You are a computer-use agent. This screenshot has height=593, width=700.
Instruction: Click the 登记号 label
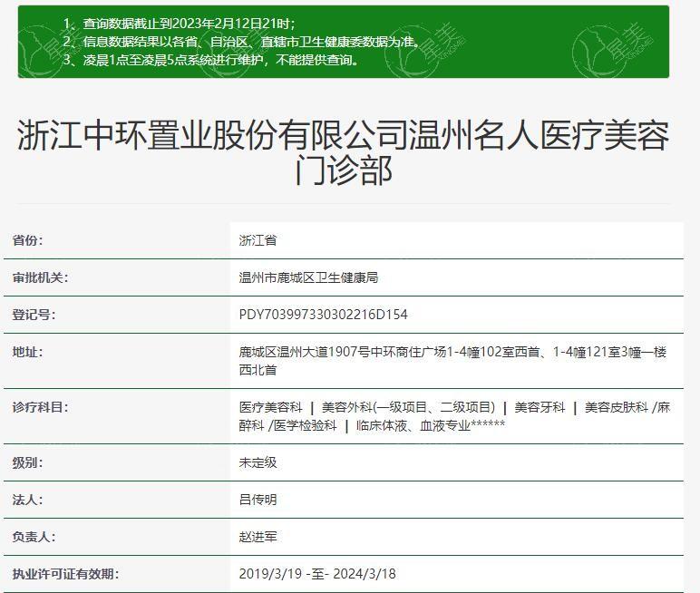tap(34, 315)
